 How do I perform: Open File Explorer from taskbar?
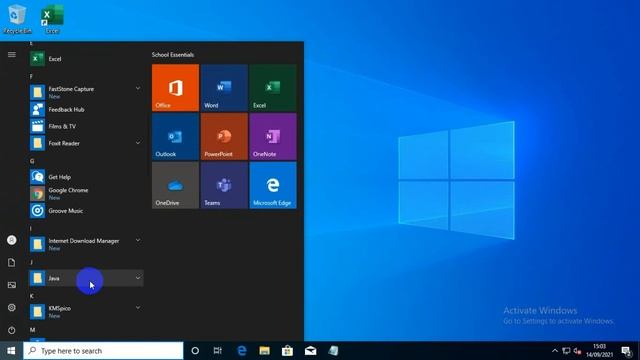coord(264,351)
